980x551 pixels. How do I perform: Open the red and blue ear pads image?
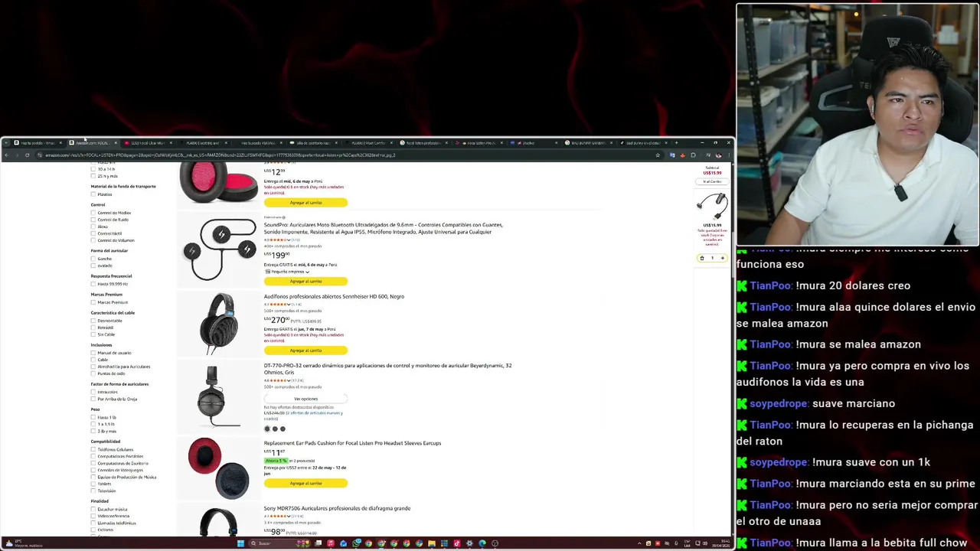[219, 468]
